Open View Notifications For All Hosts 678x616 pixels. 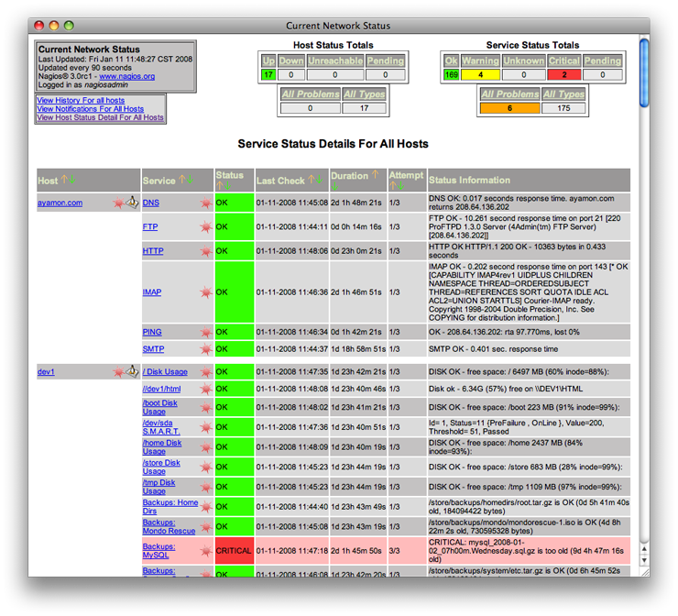90,109
